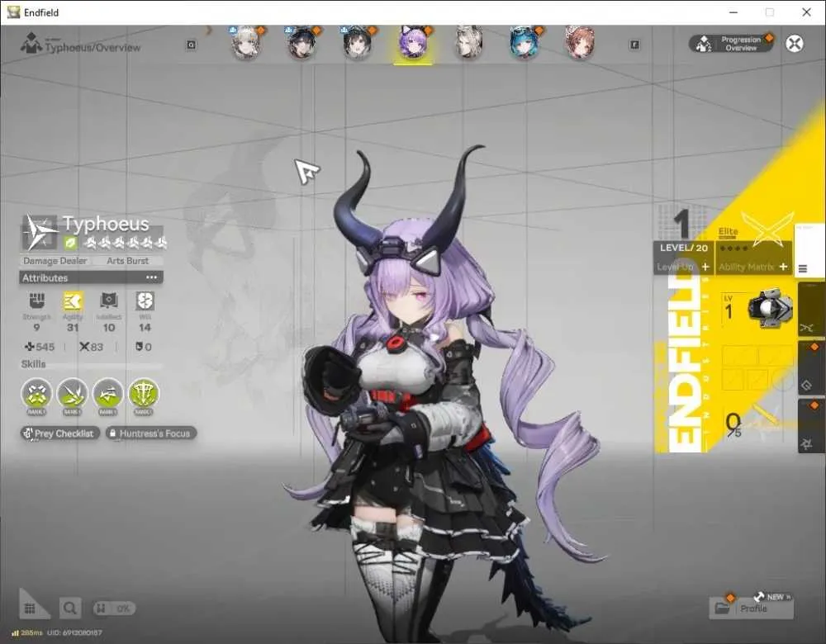Click the Damage Dealer role tag
Viewport: 826px width, 644px height.
click(55, 261)
